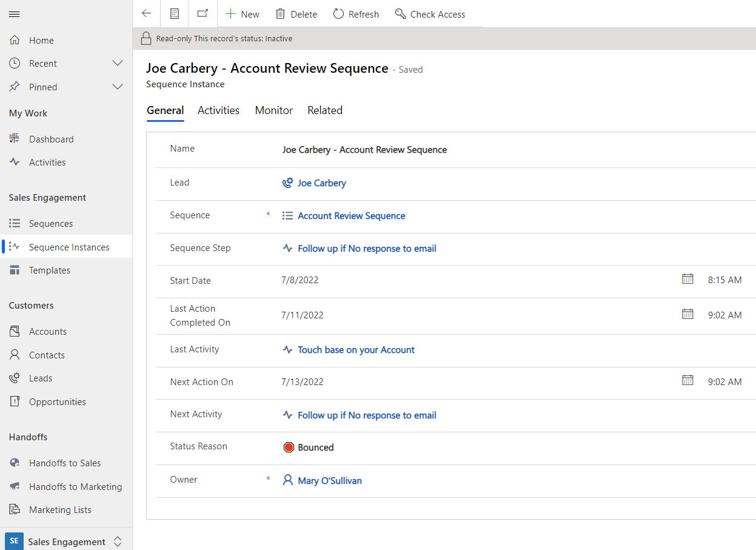Switch to the Monitor tab

pos(274,110)
